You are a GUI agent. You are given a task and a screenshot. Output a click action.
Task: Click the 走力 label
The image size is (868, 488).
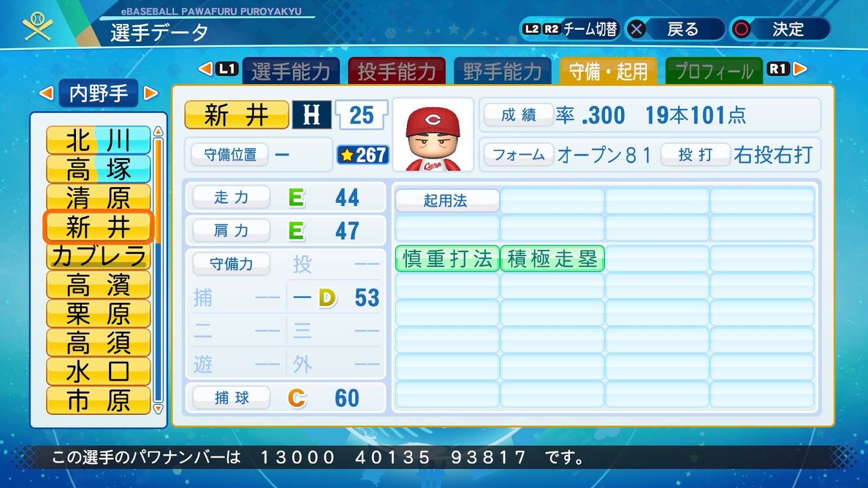coord(231,197)
